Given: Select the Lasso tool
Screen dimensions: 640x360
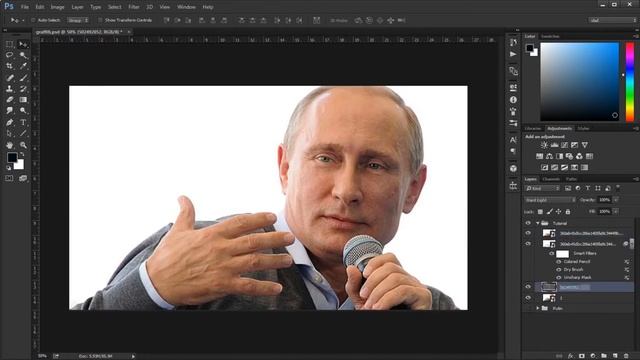Looking at the screenshot, I should coord(9,55).
